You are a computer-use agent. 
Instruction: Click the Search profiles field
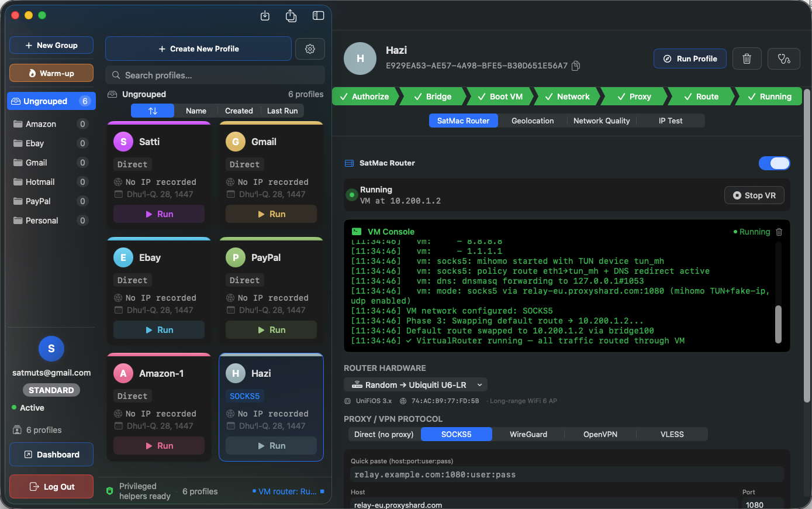click(215, 75)
